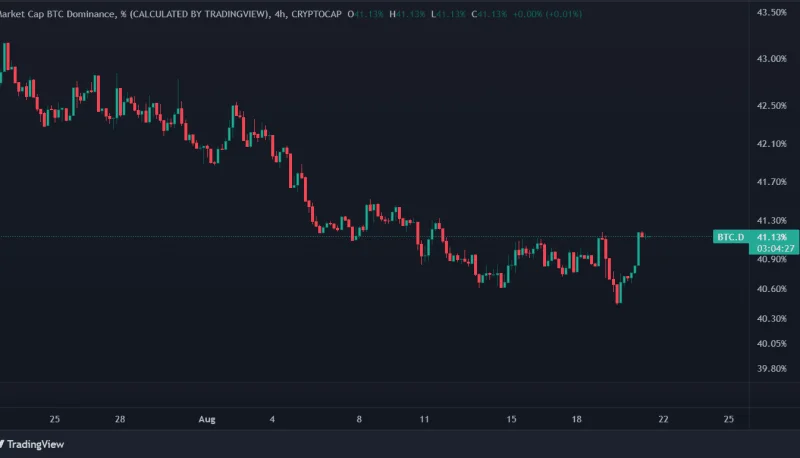Image resolution: width=800 pixels, height=458 pixels.
Task: Click the 43.50% price scale label
Action: (x=771, y=12)
